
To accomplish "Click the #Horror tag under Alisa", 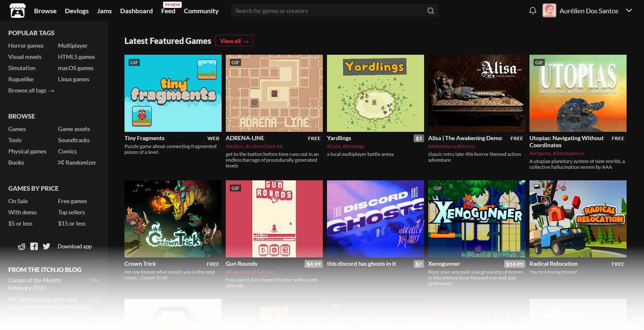I will click(466, 146).
